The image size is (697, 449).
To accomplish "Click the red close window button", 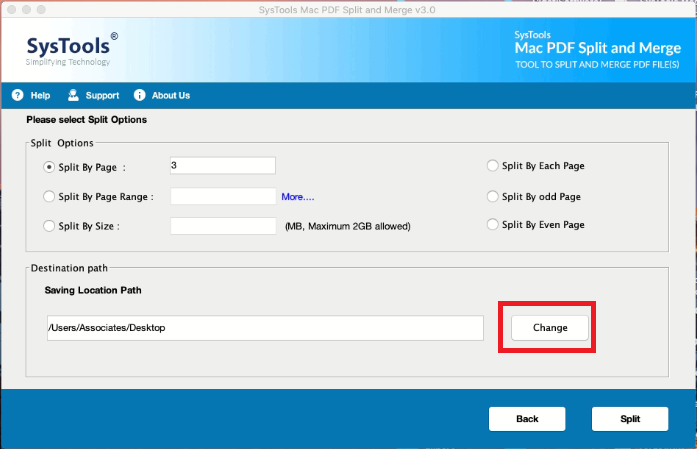I will coord(12,9).
